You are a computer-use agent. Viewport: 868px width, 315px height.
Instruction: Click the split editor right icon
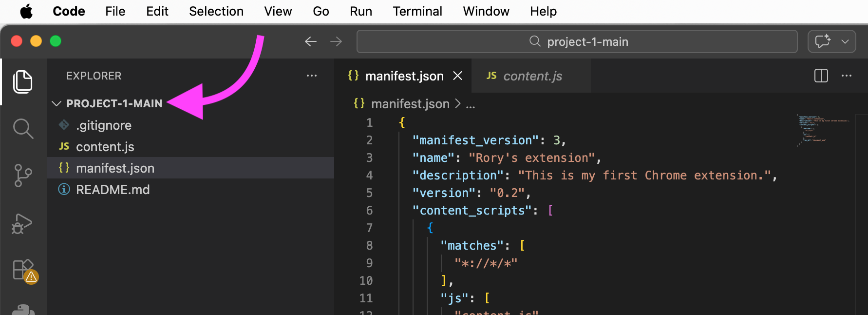821,76
